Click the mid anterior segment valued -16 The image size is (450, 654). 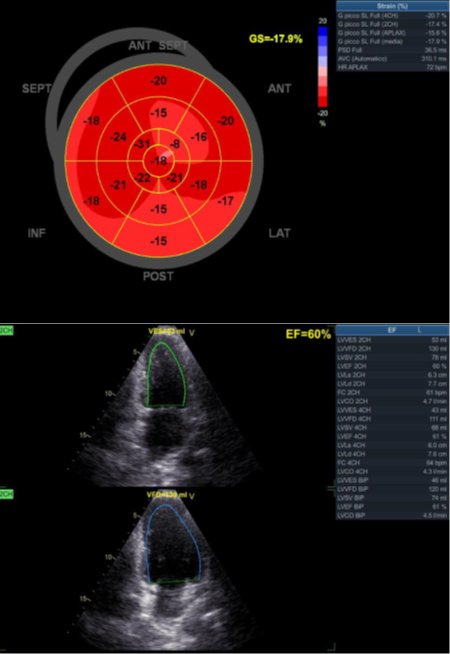tap(199, 137)
